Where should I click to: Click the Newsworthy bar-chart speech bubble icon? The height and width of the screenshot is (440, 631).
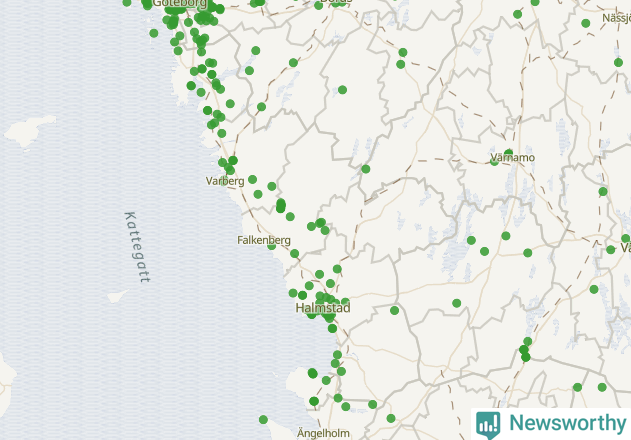[x=488, y=425]
